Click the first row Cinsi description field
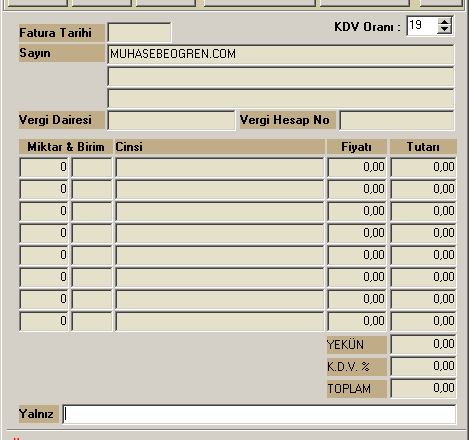Image resolution: width=469 pixels, height=440 pixels. click(x=220, y=167)
